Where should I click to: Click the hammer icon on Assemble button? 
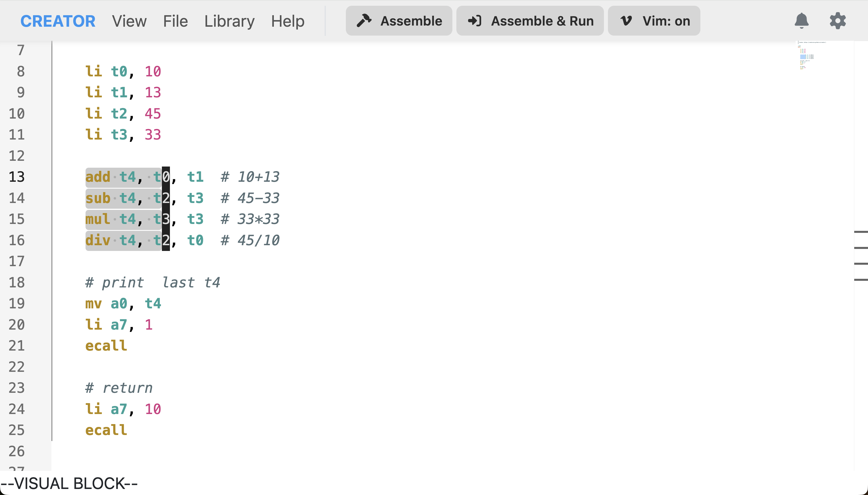(x=364, y=21)
